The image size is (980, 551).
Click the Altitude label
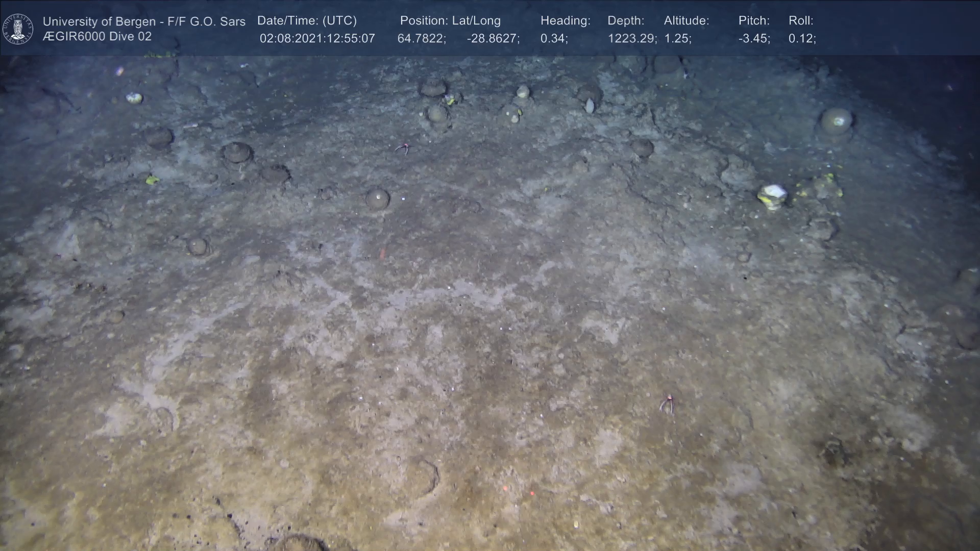(x=687, y=21)
